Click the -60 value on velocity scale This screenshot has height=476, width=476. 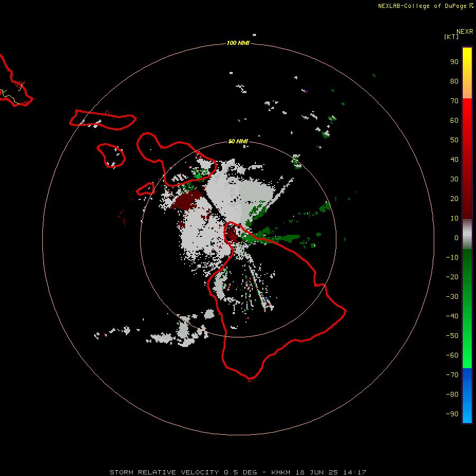click(x=452, y=355)
